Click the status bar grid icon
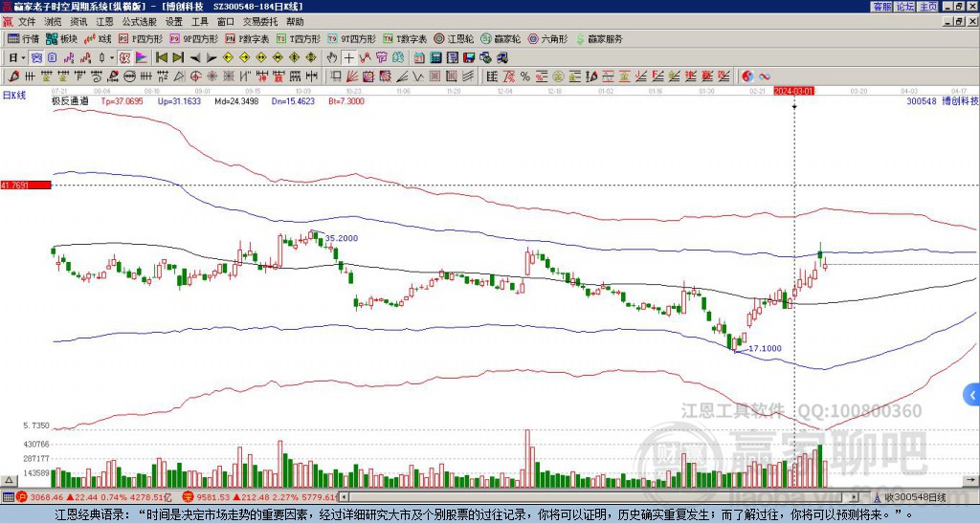 (x=8, y=497)
